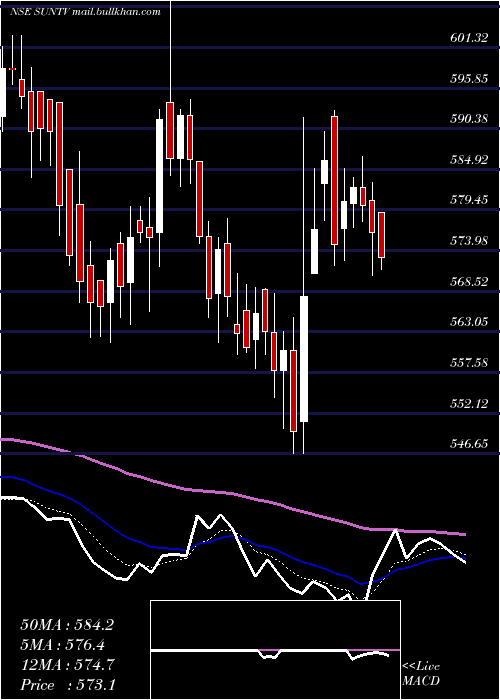Click the 50MA : 584.2 readout

67,625
